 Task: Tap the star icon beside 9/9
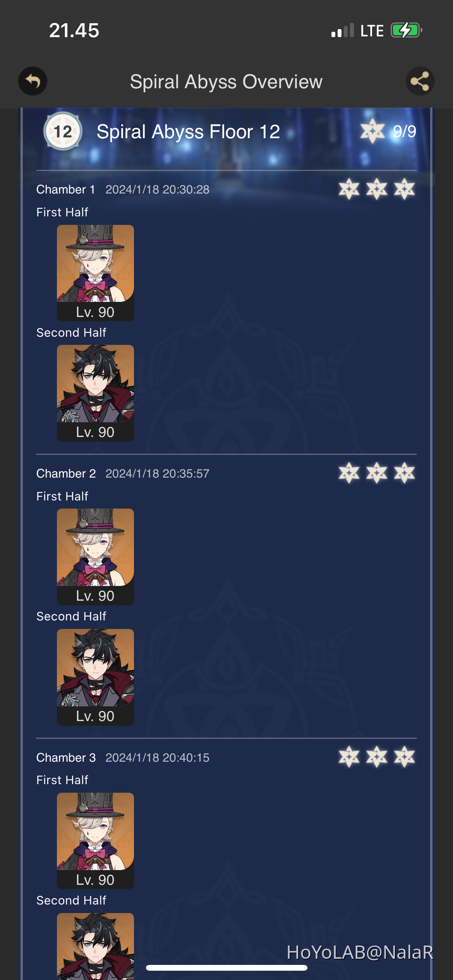click(372, 131)
